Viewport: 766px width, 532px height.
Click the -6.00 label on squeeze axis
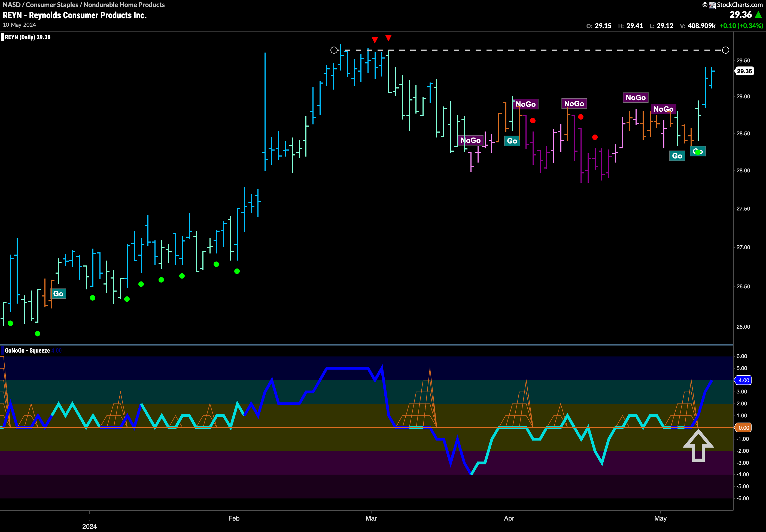coord(742,498)
